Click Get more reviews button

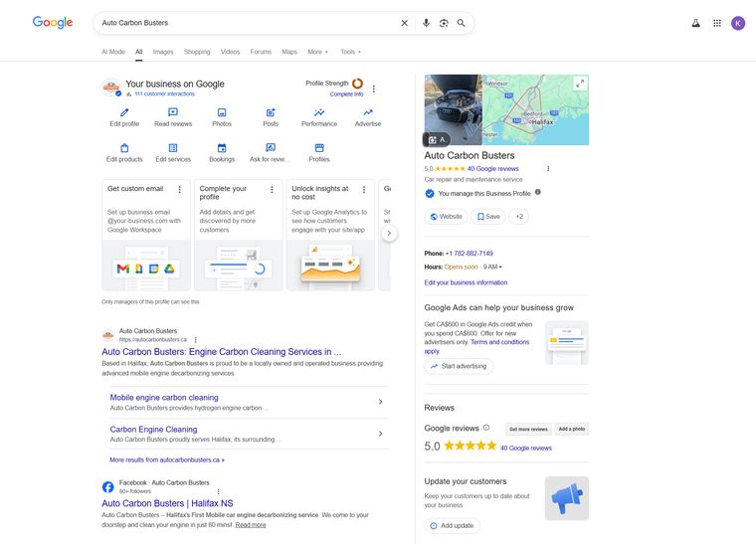[528, 429]
